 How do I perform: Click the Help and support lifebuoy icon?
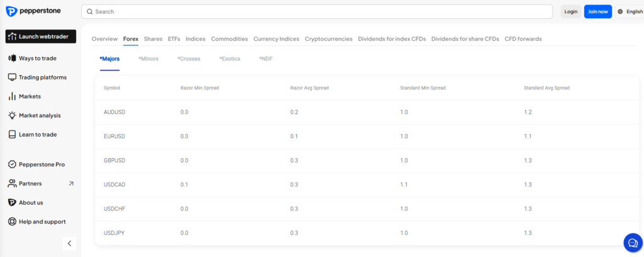tap(12, 222)
